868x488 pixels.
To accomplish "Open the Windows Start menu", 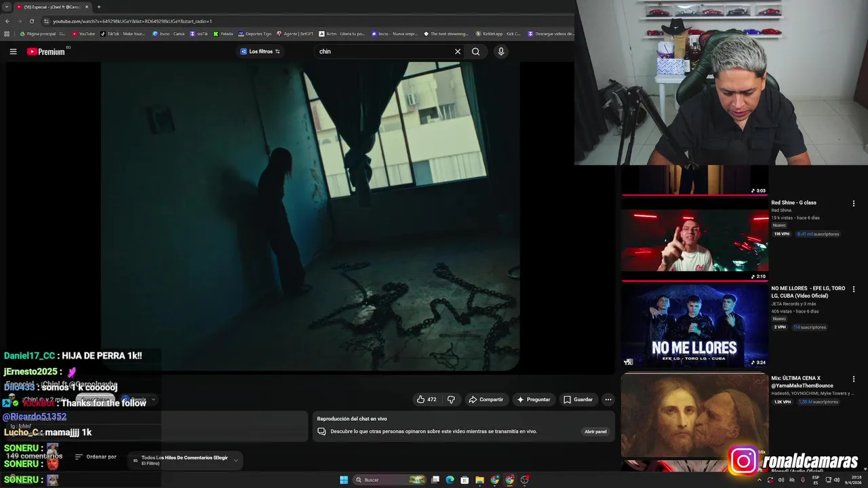I will coord(344,480).
